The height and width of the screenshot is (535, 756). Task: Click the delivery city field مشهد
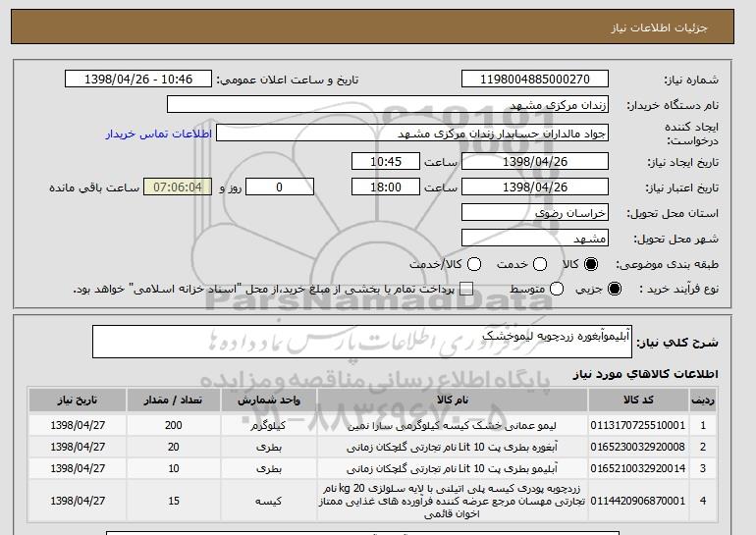click(535, 239)
